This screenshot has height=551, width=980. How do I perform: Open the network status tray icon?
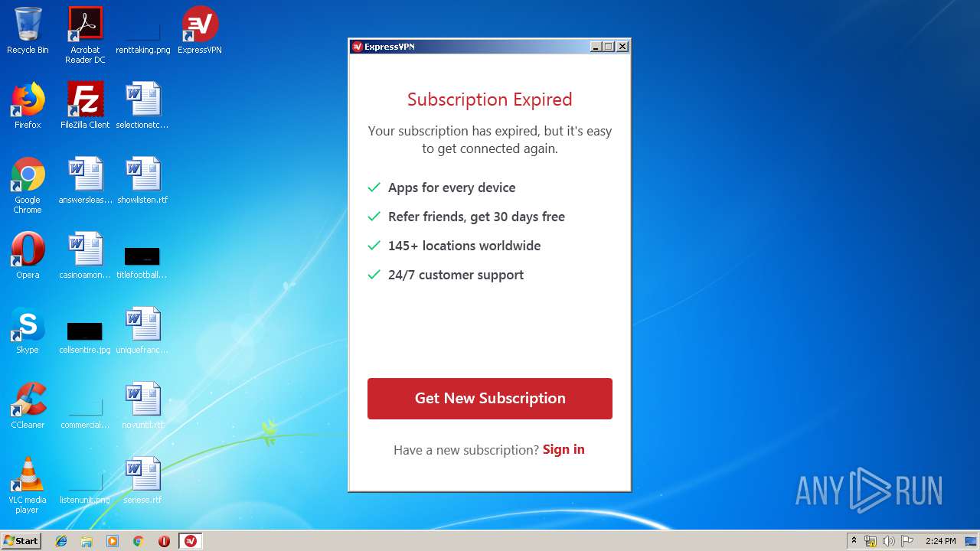871,541
